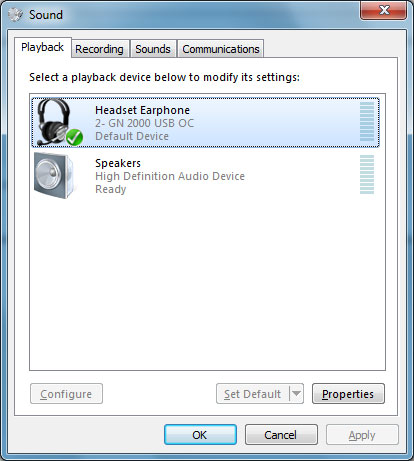Click the "Default Device" status text
Viewport: 414px width, 461px height.
132,136
